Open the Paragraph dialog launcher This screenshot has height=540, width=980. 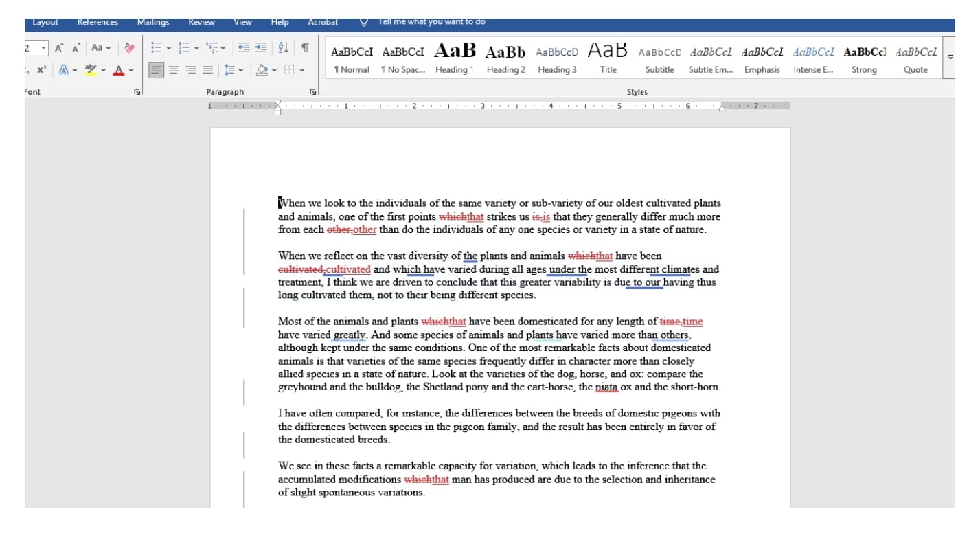313,91
